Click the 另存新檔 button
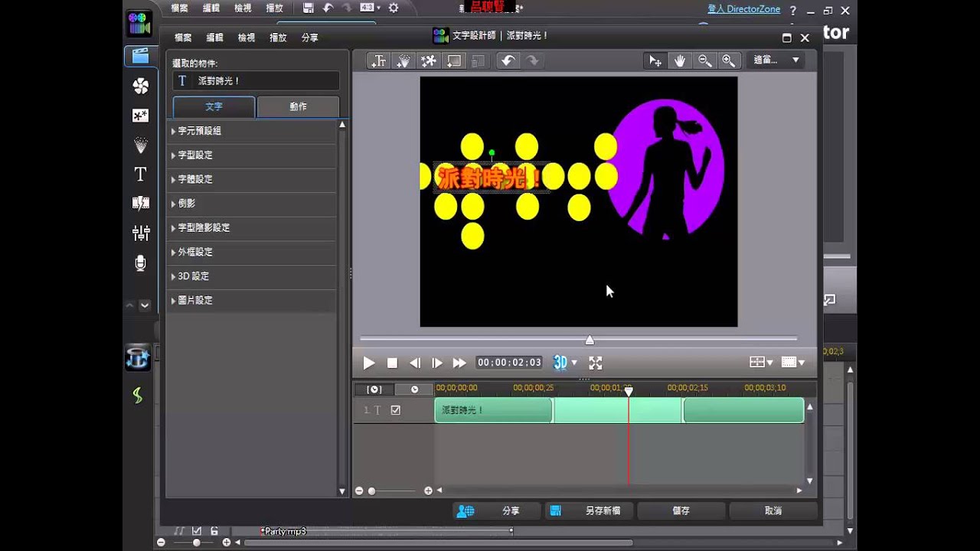Viewport: 980px width, 551px height. (590, 510)
